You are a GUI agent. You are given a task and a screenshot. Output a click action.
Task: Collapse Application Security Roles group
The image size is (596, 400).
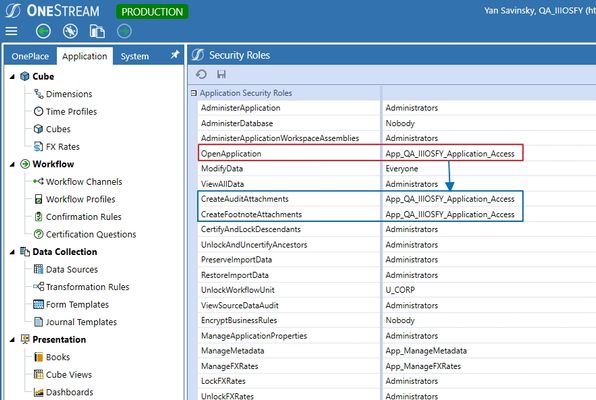[x=194, y=93]
